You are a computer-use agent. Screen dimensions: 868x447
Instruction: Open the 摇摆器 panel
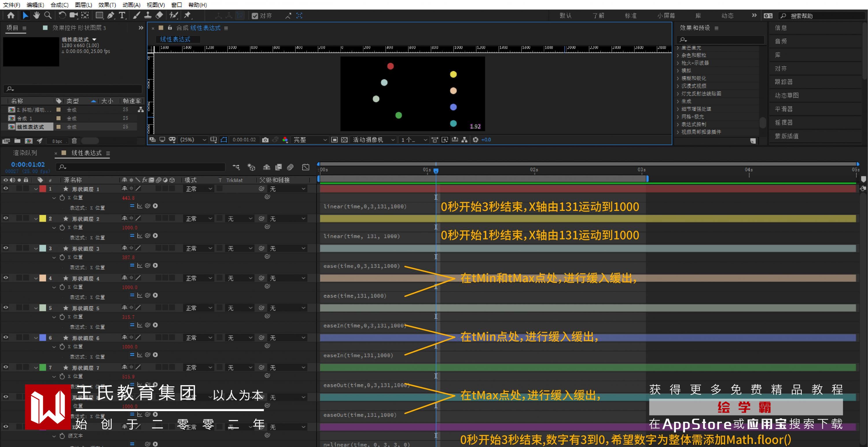784,123
